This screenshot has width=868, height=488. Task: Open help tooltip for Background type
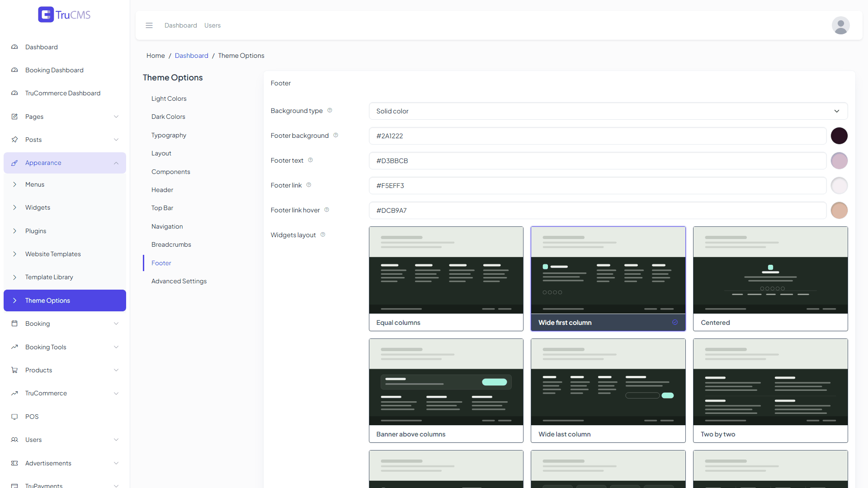(x=330, y=110)
